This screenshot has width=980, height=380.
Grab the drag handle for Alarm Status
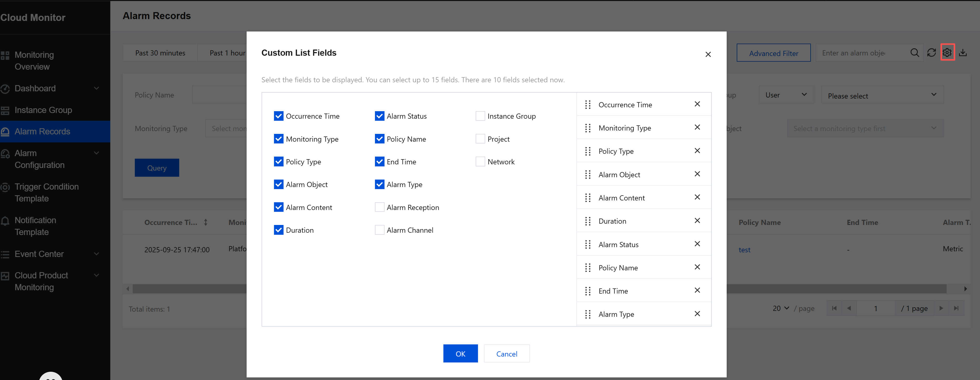(x=588, y=244)
